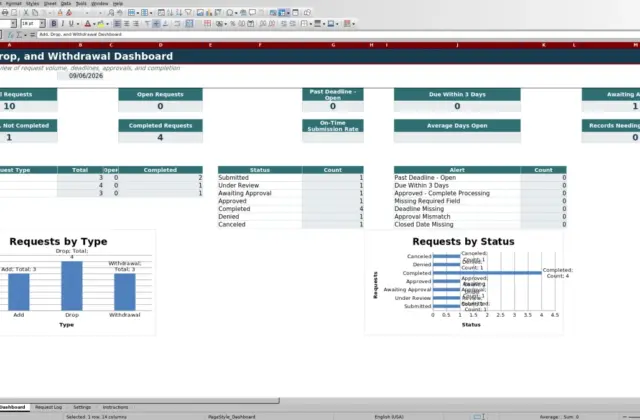This screenshot has width=640, height=420.
Task: Click the Font Color button
Action: click(x=87, y=24)
